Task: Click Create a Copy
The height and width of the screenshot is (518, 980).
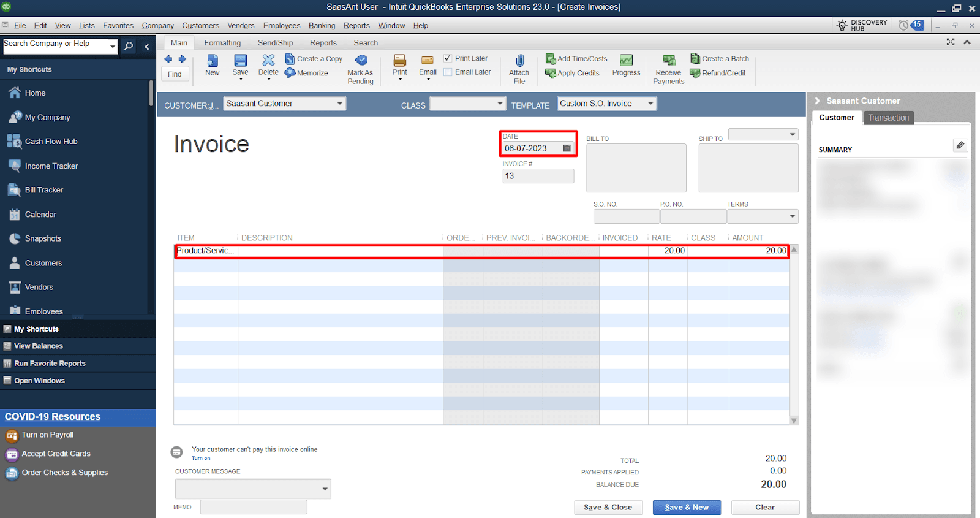Action: pyautogui.click(x=314, y=59)
